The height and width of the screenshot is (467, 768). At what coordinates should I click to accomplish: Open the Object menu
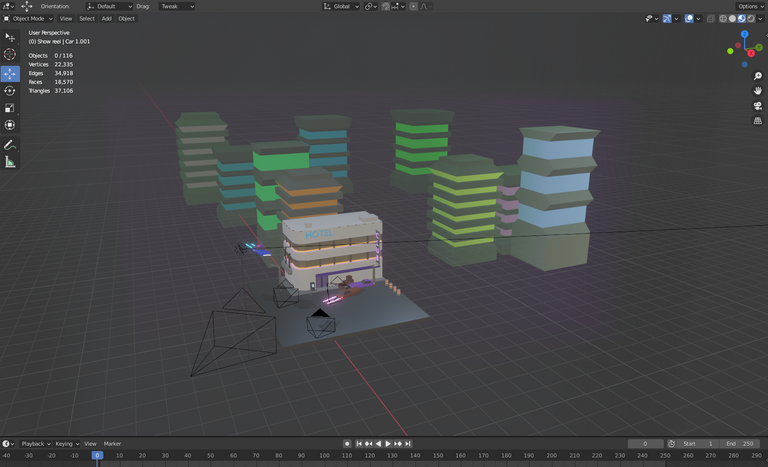pyautogui.click(x=126, y=19)
